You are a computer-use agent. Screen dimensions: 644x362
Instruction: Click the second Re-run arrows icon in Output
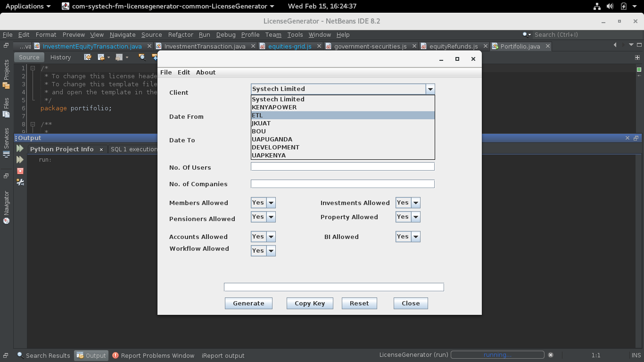[x=20, y=160]
